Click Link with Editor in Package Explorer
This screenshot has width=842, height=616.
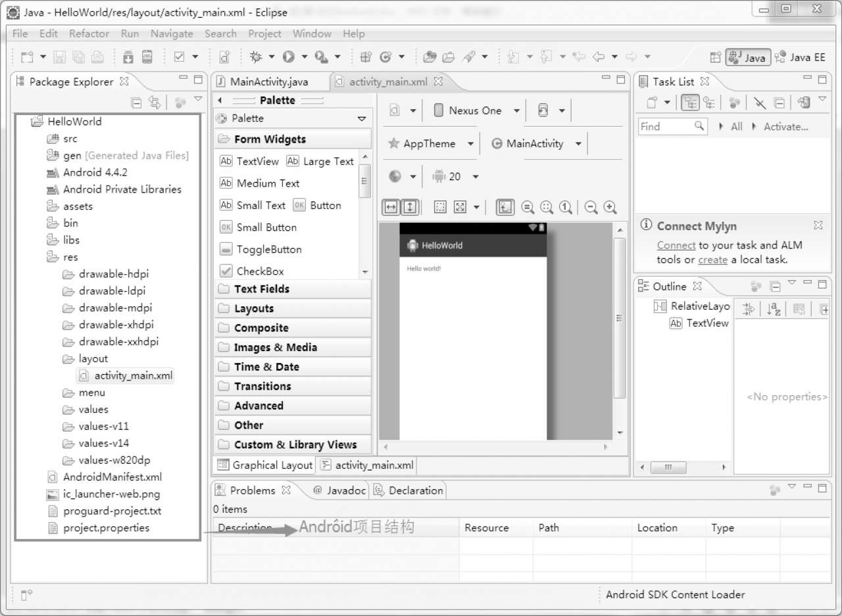click(x=155, y=102)
